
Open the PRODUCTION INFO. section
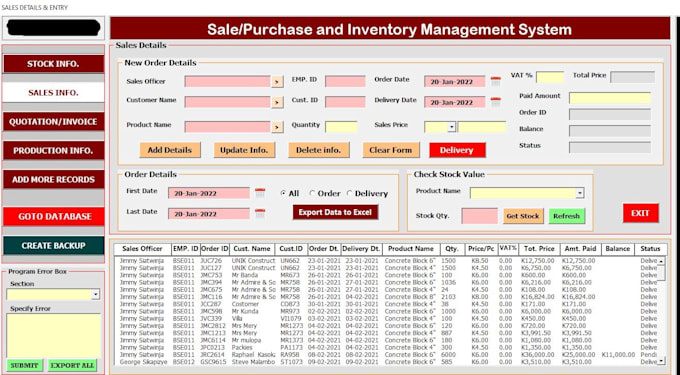coord(53,151)
